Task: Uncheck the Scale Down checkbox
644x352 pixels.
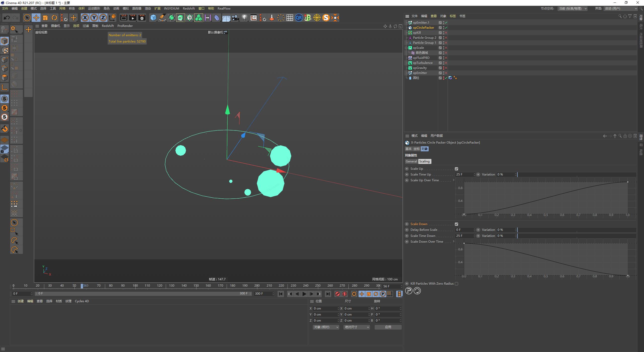Action: point(457,224)
